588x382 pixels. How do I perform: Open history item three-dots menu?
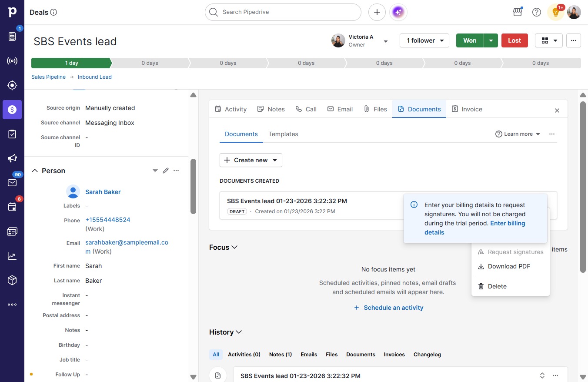tap(555, 375)
